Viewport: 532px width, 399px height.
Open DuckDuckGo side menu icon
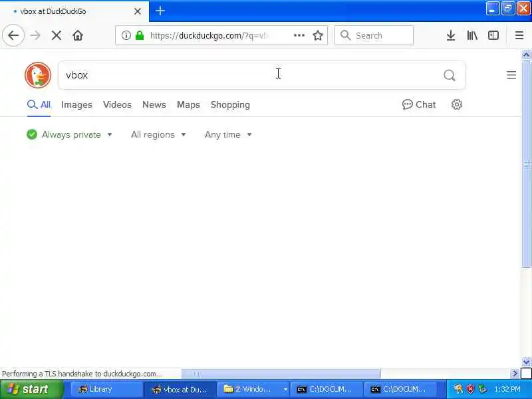click(511, 75)
